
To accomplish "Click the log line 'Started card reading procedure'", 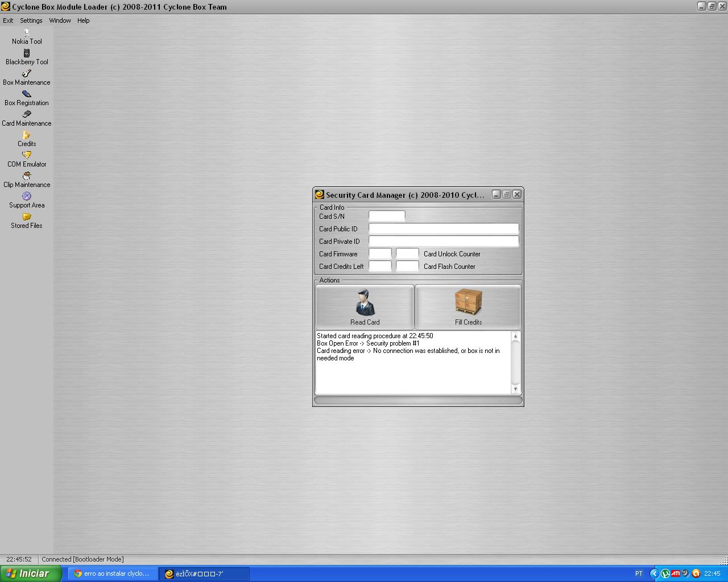I will (x=375, y=336).
